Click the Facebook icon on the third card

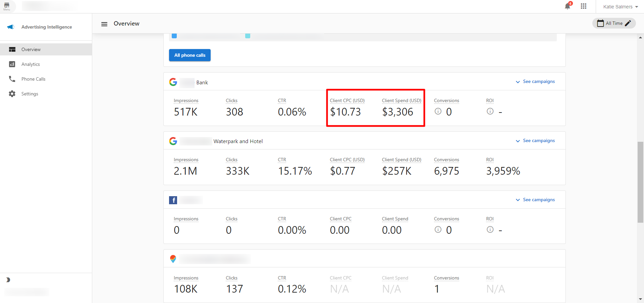[173, 200]
